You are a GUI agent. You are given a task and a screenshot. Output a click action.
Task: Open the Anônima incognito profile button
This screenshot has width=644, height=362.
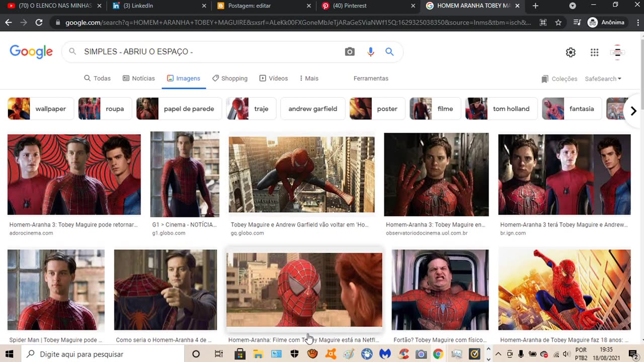[x=606, y=23]
